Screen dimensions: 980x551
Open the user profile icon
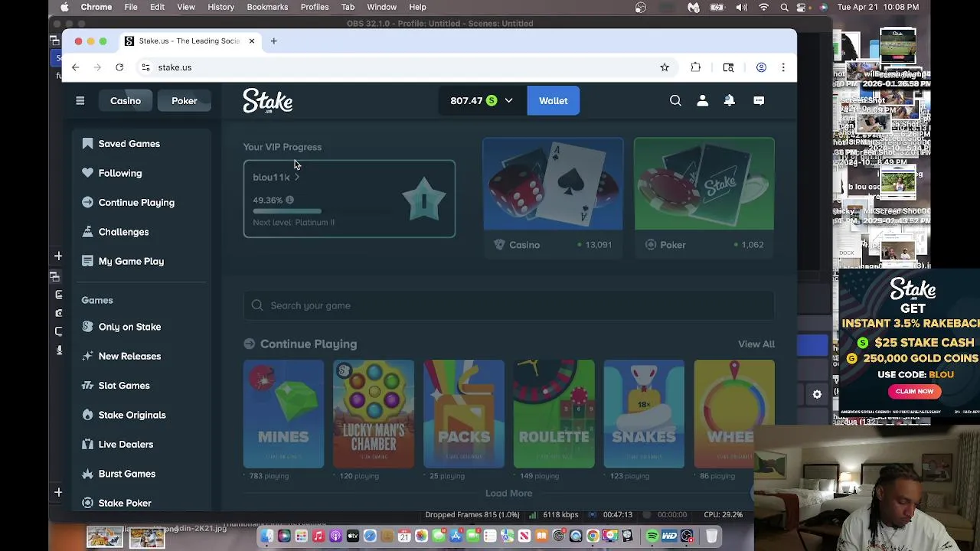702,100
